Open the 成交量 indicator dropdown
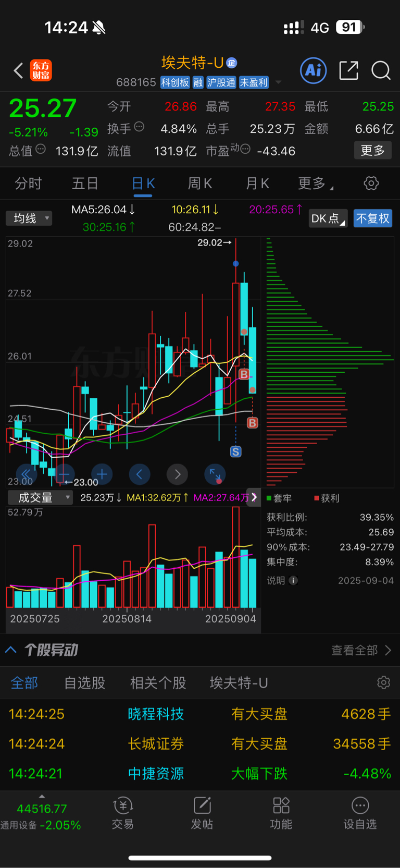Screen dimensions: 400x868 click(x=40, y=497)
